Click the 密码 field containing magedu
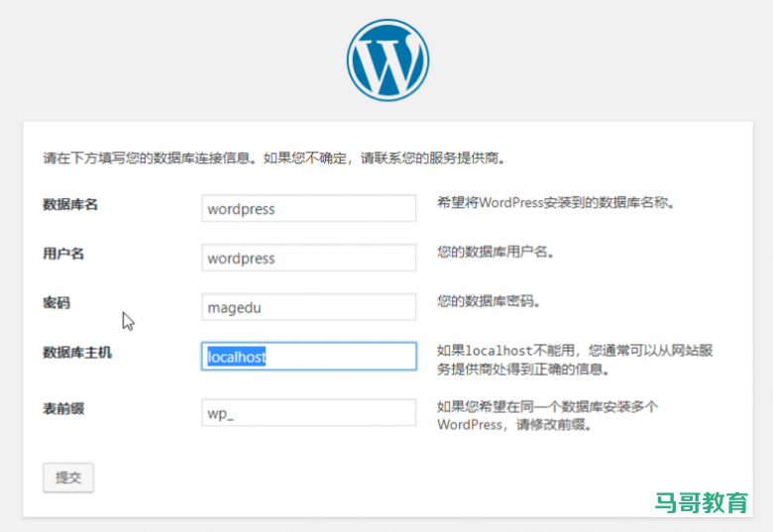 [x=308, y=307]
